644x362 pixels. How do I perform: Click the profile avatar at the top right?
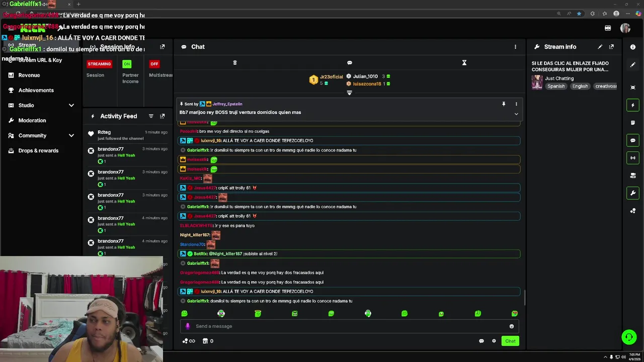point(625,28)
